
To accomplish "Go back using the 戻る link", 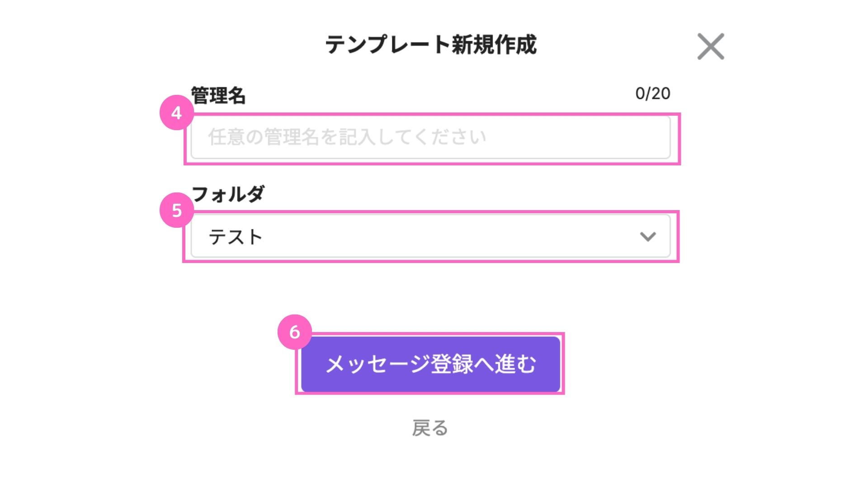I will coord(430,427).
